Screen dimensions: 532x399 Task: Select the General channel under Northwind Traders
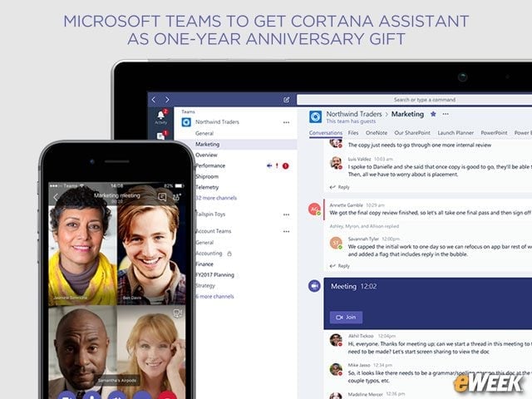[x=204, y=134]
